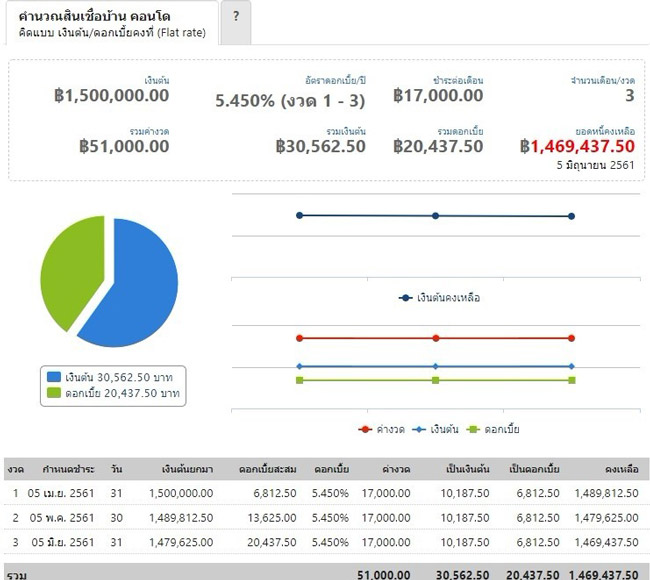The width and height of the screenshot is (650, 580).
Task: Open the question mark help tab
Action: coord(235,18)
